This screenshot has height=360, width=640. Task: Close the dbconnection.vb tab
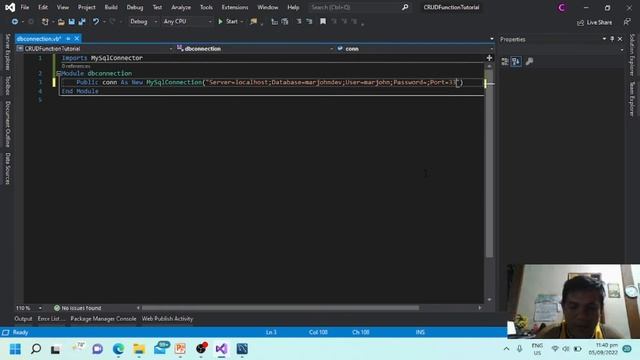pos(76,39)
